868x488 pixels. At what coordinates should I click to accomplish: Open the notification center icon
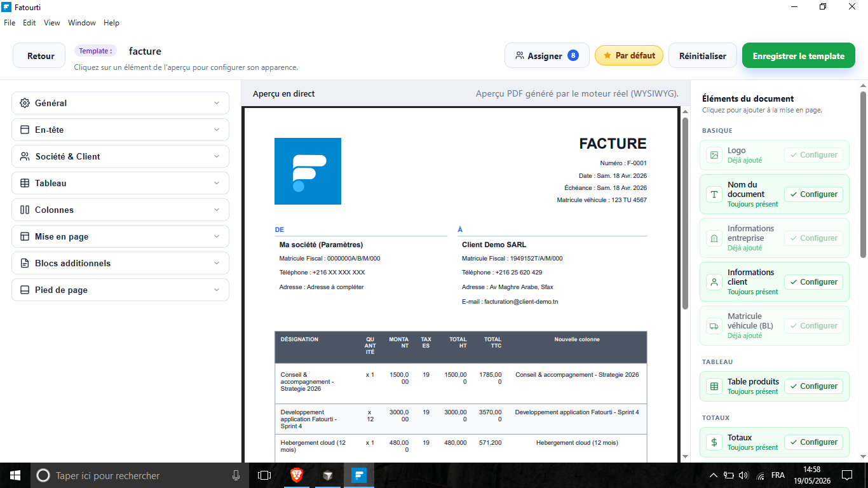click(x=847, y=475)
